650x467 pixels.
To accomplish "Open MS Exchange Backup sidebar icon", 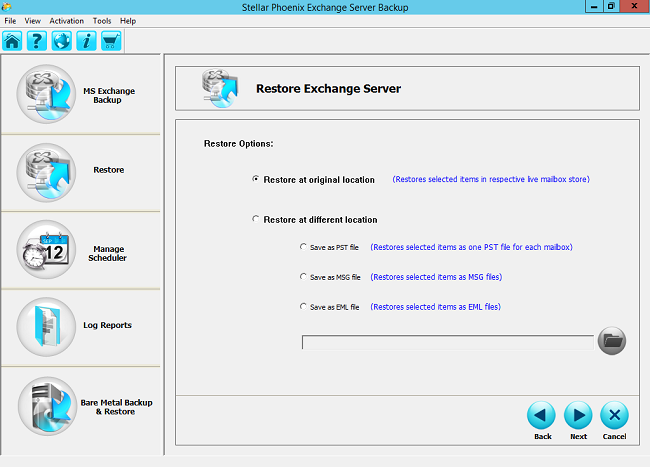I will pos(46,94).
